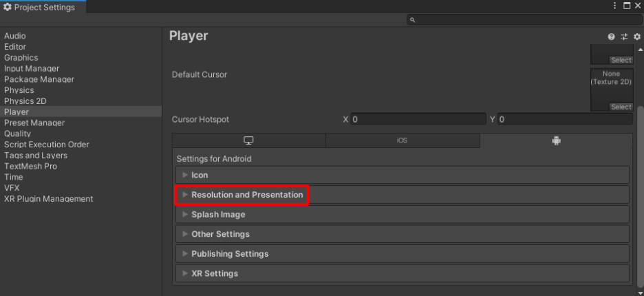This screenshot has height=296, width=644.
Task: Open the window's three-dot options menu
Action: coord(615,6)
